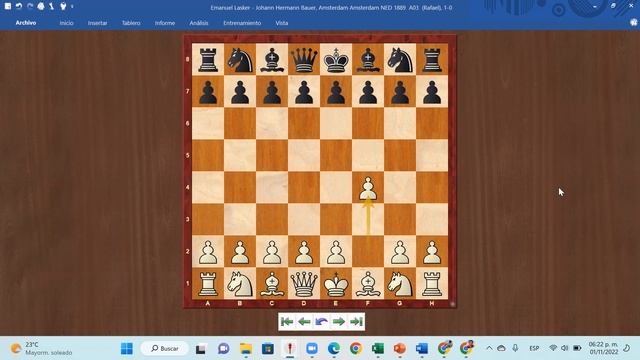This screenshot has width=640, height=360.
Task: Jump to the end of the game
Action: click(x=356, y=322)
